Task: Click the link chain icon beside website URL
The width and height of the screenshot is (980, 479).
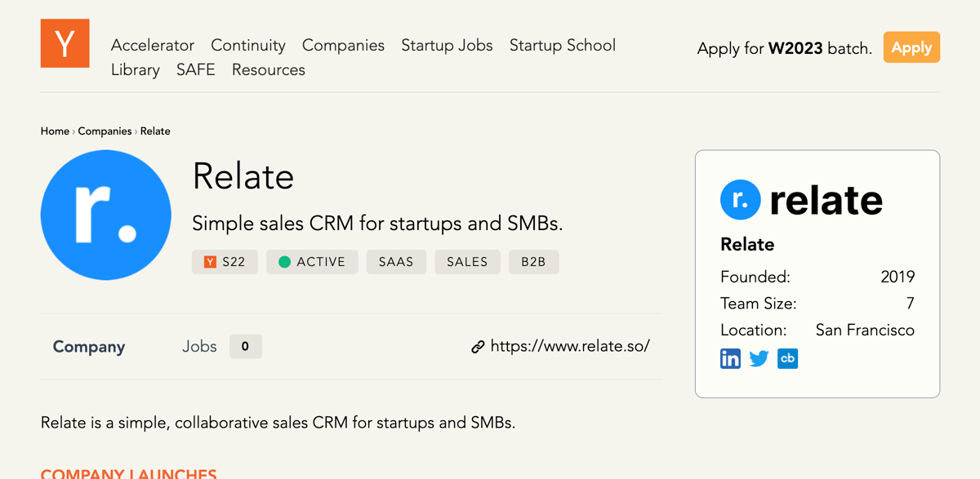Action: coord(478,347)
